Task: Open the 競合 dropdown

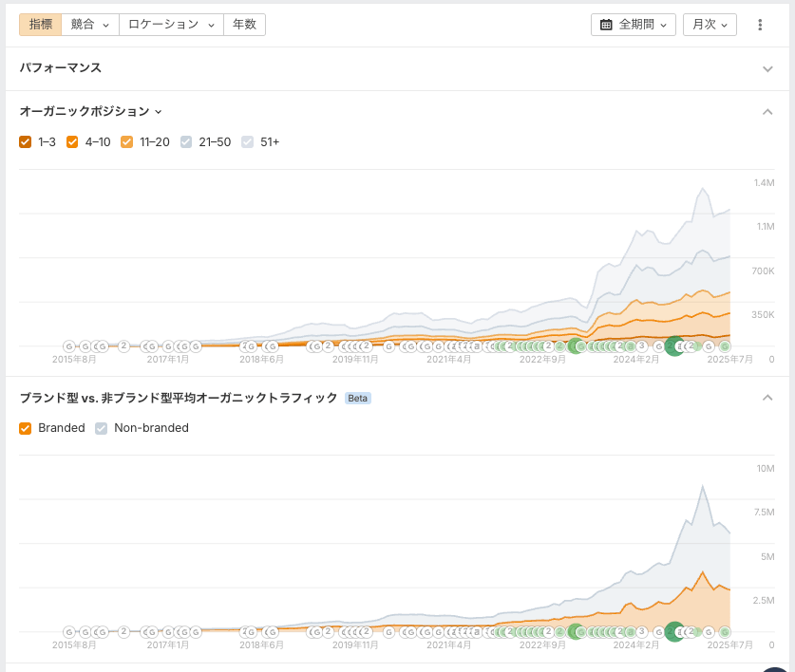Action: tap(90, 25)
